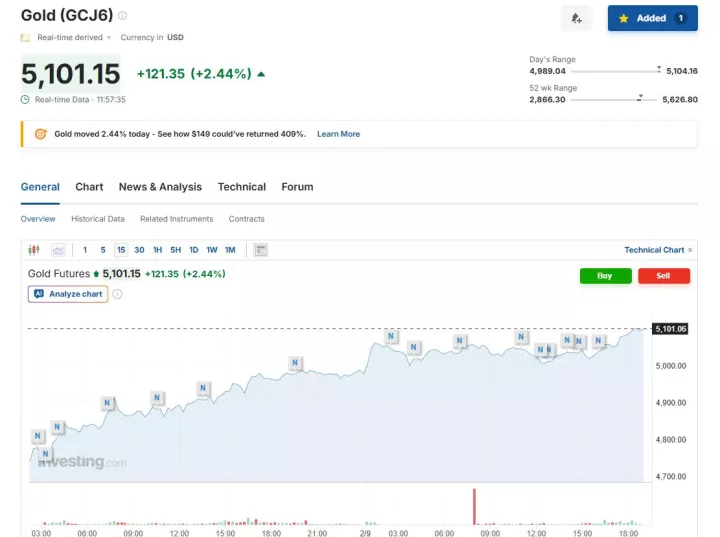Select the candlestick chart type icon

(34, 250)
